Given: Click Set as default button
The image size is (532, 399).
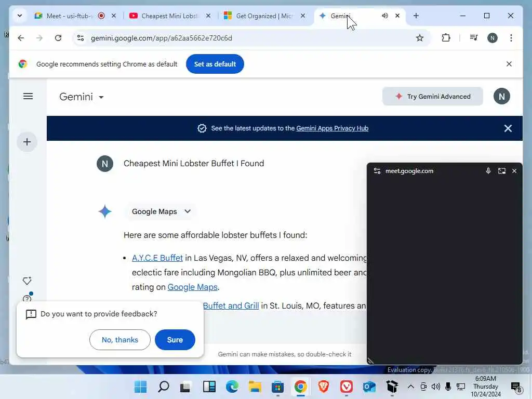Looking at the screenshot, I should click(215, 64).
